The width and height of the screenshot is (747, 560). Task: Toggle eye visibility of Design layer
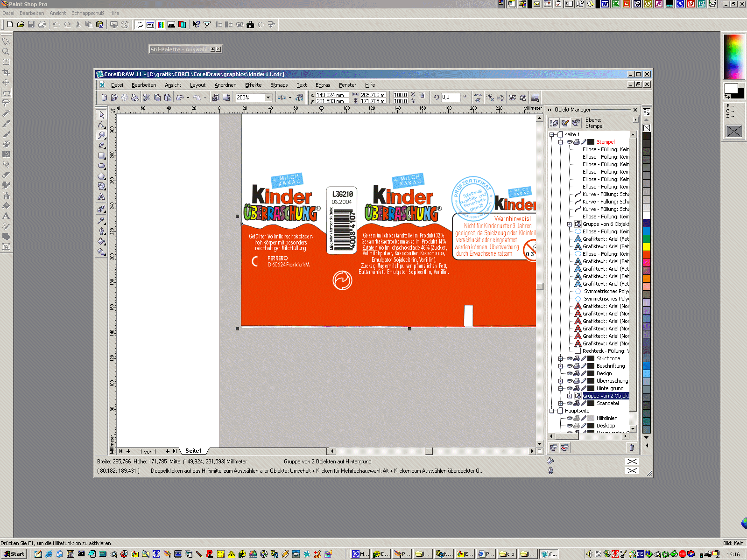coord(570,373)
